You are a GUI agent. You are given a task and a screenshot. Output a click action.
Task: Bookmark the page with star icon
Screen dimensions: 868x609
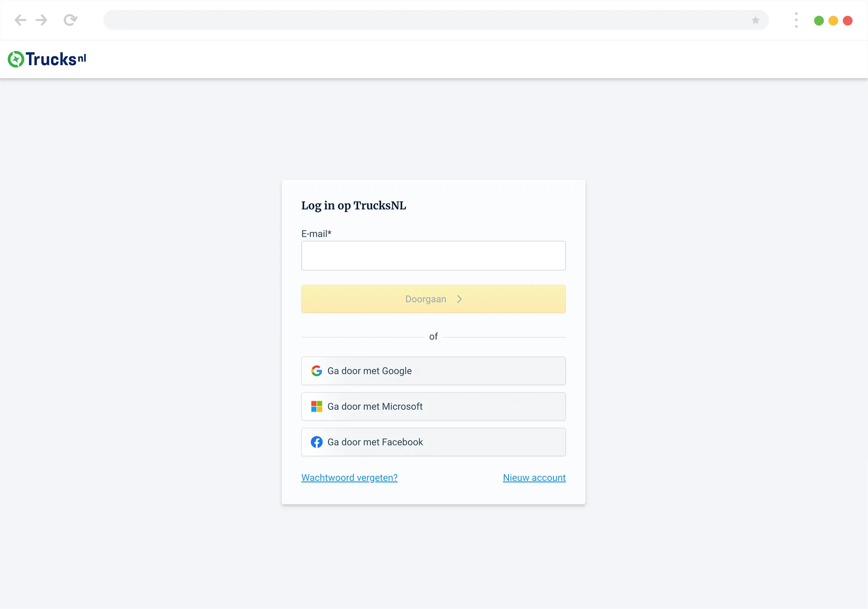click(755, 20)
